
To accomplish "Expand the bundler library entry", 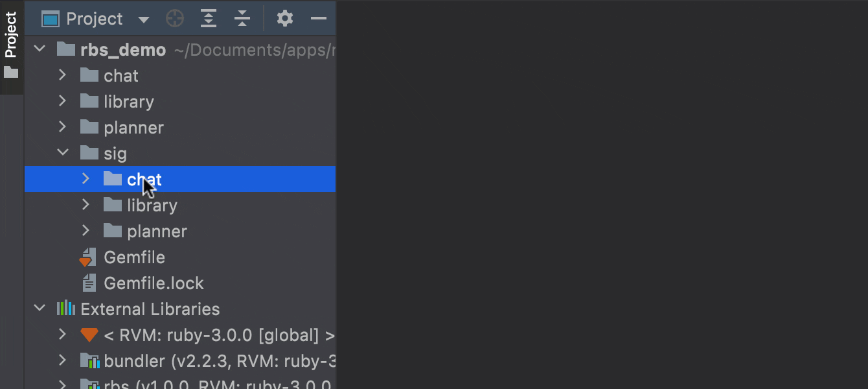I will (63, 361).
